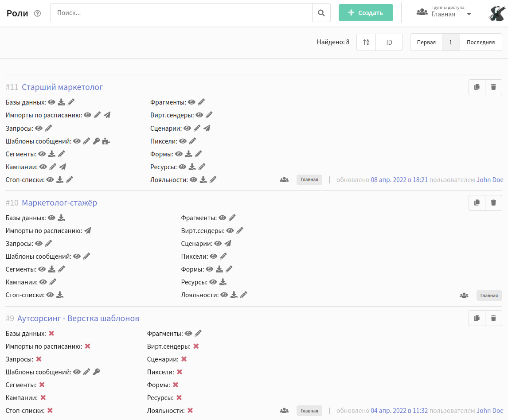The image size is (508, 420).
Task: Delete the Аутсорсинг - Верстка шаблонов role
Action: click(x=493, y=318)
